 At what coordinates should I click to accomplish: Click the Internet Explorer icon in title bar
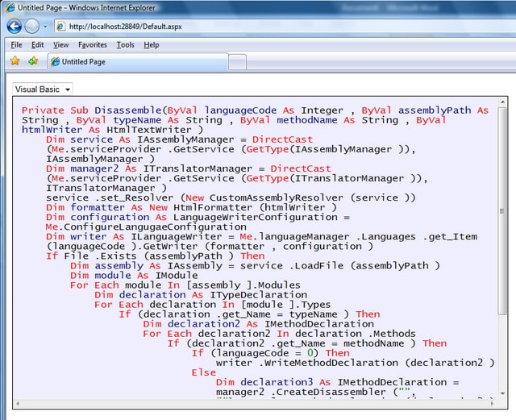click(10, 7)
